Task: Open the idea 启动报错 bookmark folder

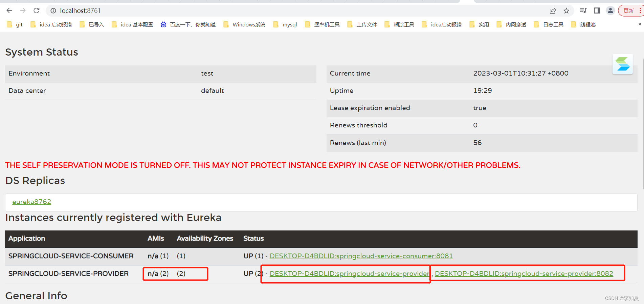Action: (51, 24)
